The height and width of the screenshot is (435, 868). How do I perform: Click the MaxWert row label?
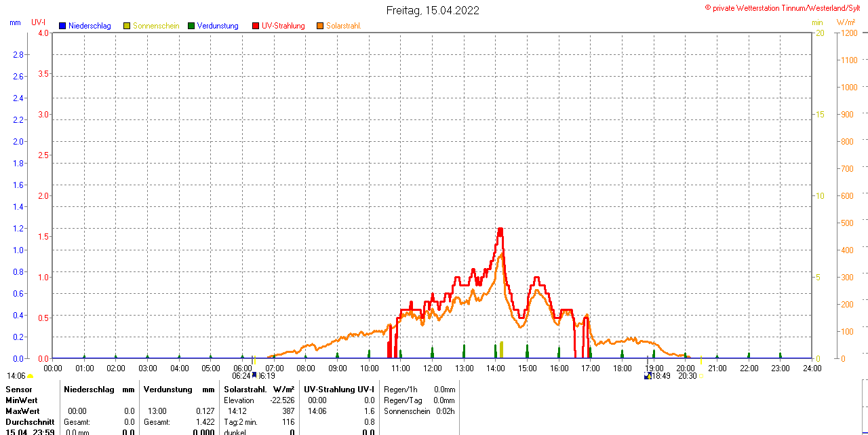pyautogui.click(x=22, y=411)
